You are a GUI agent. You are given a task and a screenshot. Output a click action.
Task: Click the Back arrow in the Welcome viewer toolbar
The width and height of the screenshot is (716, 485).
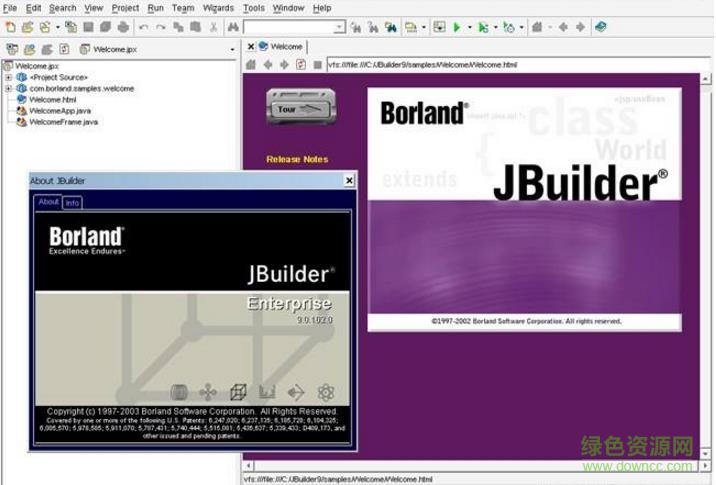click(x=268, y=65)
